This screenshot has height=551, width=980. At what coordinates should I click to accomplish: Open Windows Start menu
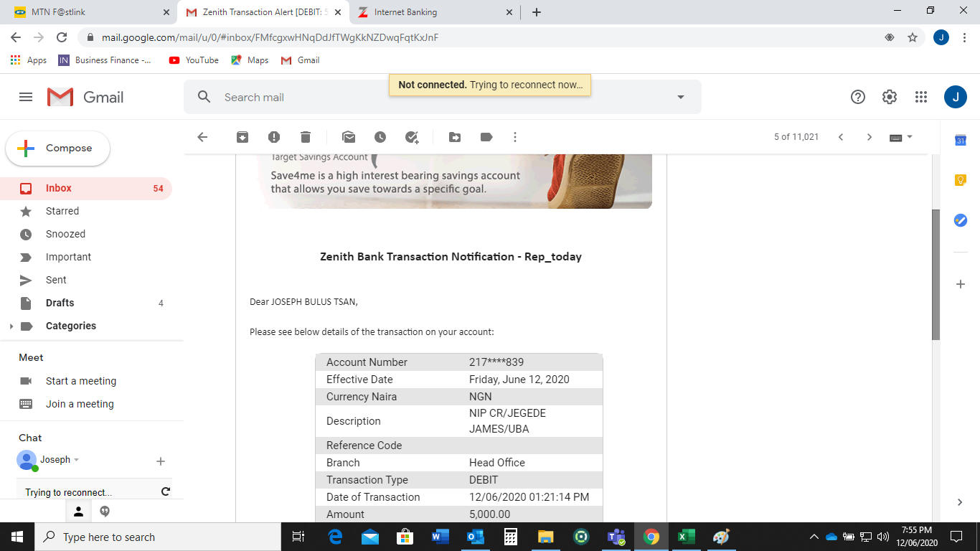17,537
